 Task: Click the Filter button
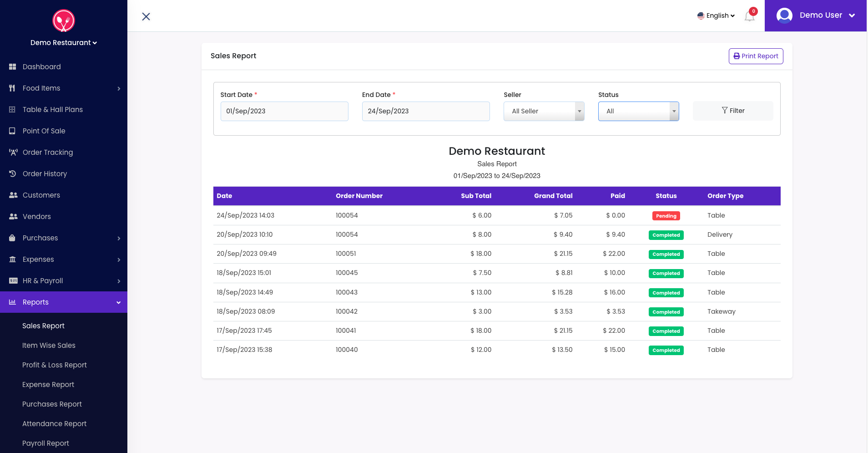(x=733, y=111)
